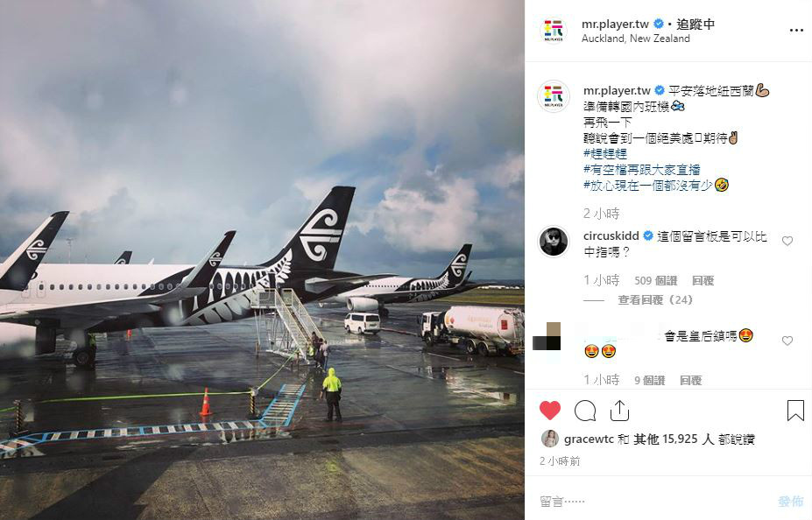Image resolution: width=812 pixels, height=520 pixels.
Task: Reply to circuskidd's comment via 回覆
Action: [703, 280]
